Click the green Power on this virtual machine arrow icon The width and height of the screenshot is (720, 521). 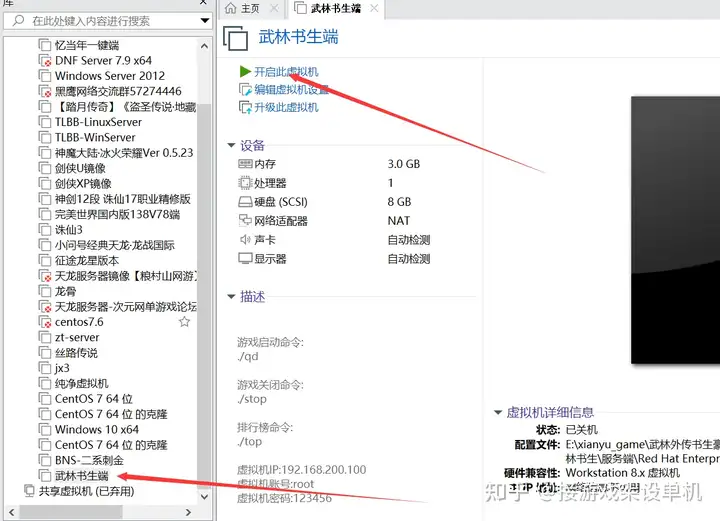click(x=245, y=72)
